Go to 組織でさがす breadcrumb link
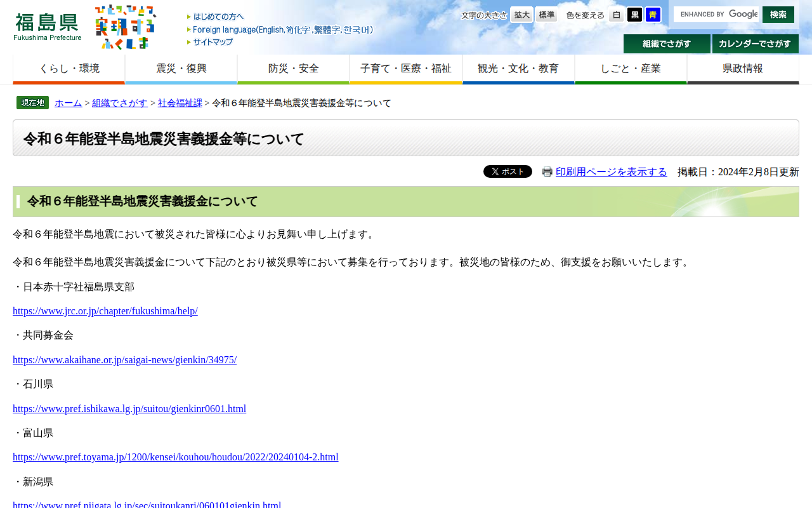This screenshot has height=508, width=812. point(120,103)
